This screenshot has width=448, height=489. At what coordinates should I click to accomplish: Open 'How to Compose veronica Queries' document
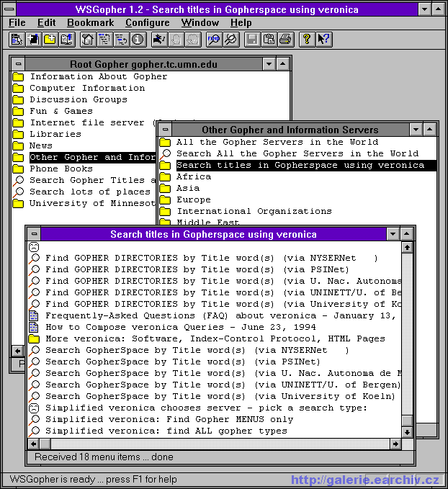[181, 327]
